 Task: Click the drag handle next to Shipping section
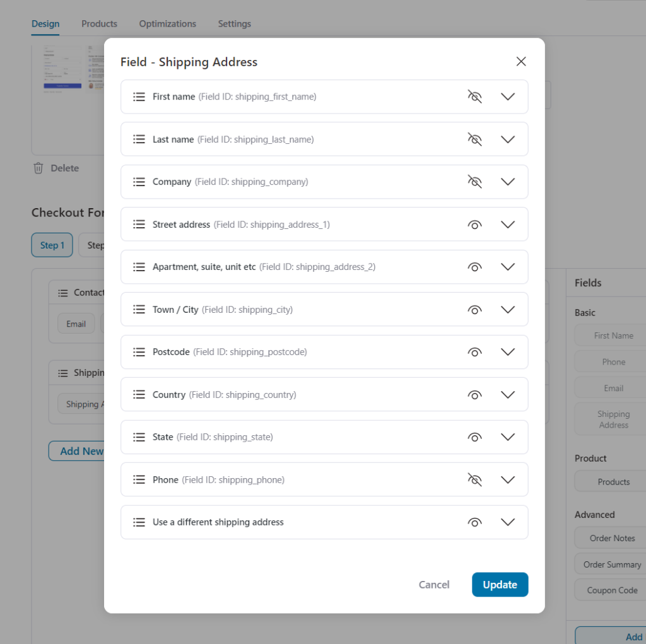62,373
